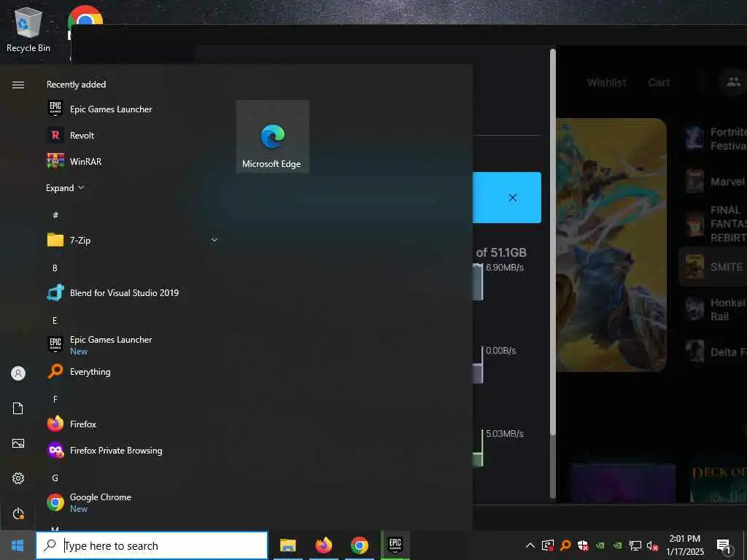The image size is (747, 560).
Task: Click the Windows Start button
Action: [18, 545]
